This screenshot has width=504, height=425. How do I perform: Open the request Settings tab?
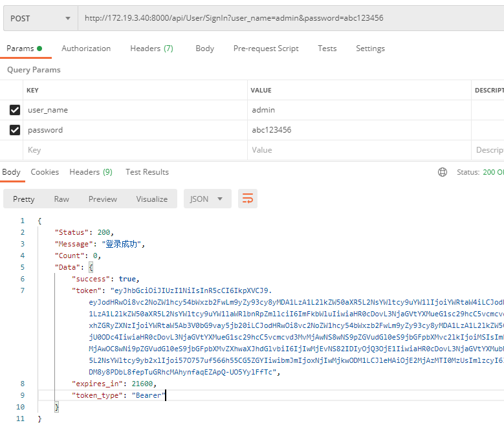coord(370,49)
